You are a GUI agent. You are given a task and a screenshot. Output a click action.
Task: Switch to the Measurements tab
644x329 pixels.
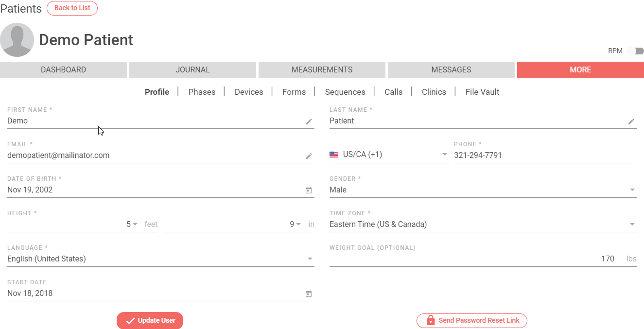coord(322,69)
